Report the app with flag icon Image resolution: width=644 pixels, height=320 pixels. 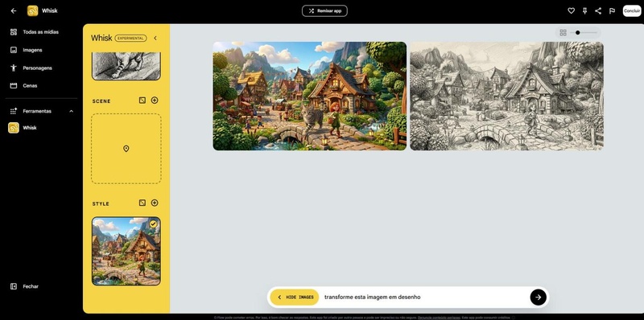(x=612, y=11)
